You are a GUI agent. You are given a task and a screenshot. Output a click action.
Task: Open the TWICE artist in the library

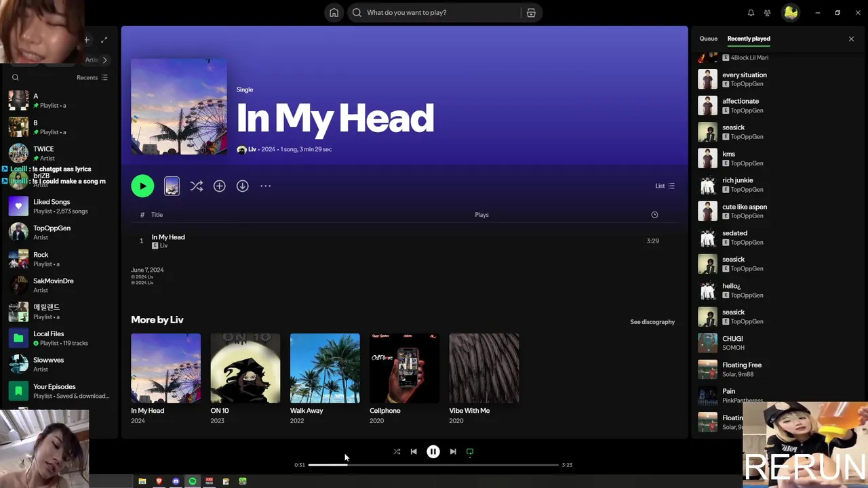click(x=59, y=153)
